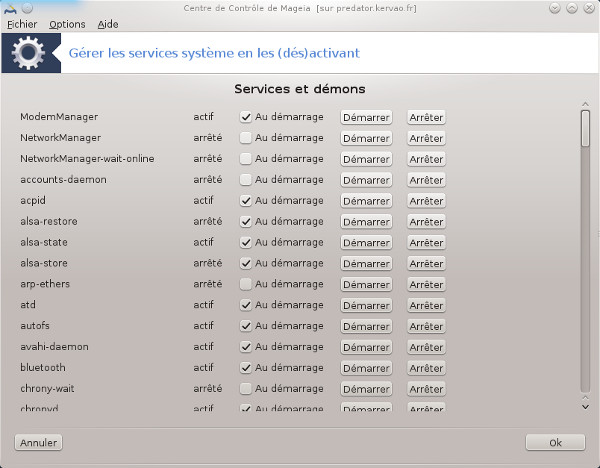Maximize the Centre de Contrôle window
600x468 pixels.
pyautogui.click(x=572, y=8)
